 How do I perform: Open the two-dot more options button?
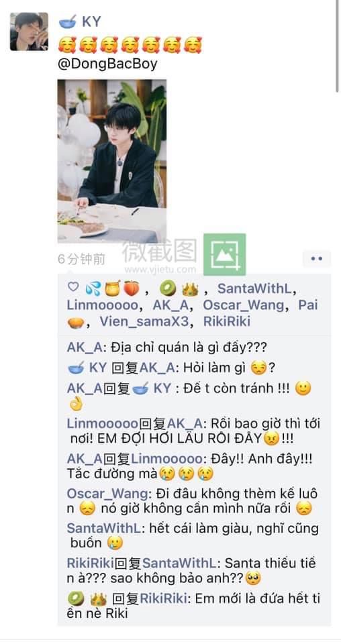[317, 259]
